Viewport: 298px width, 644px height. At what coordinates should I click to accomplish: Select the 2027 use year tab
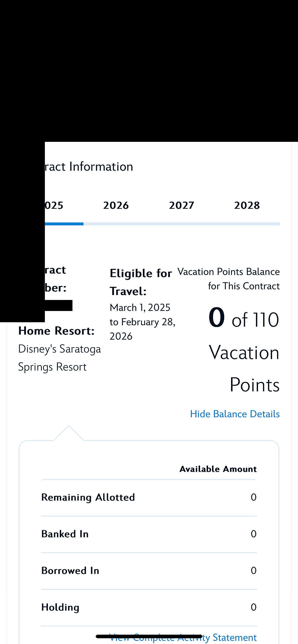coord(182,206)
